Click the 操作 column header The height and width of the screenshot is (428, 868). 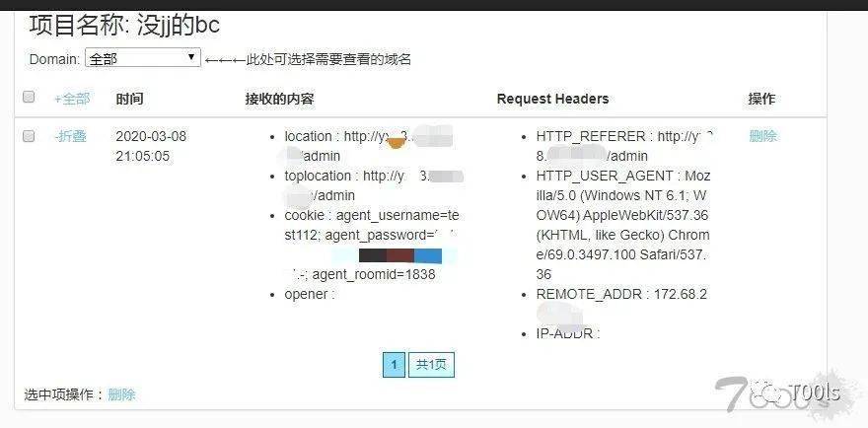tap(761, 99)
